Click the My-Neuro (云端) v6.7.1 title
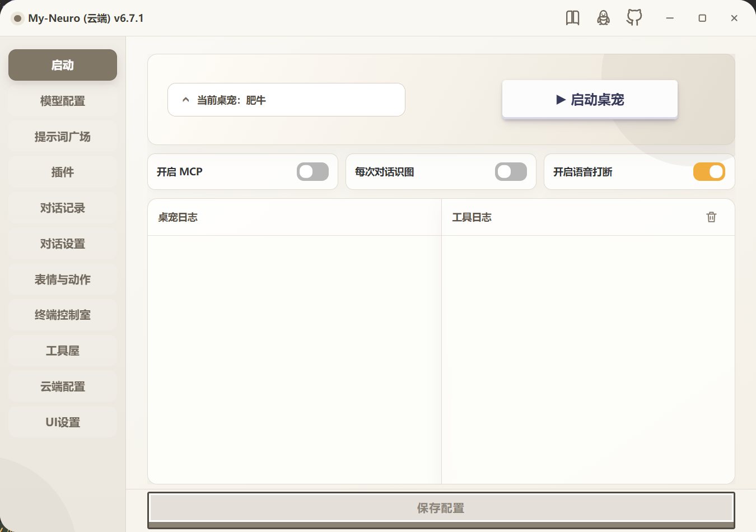Screen dimensions: 756x532 pyautogui.click(x=86, y=18)
